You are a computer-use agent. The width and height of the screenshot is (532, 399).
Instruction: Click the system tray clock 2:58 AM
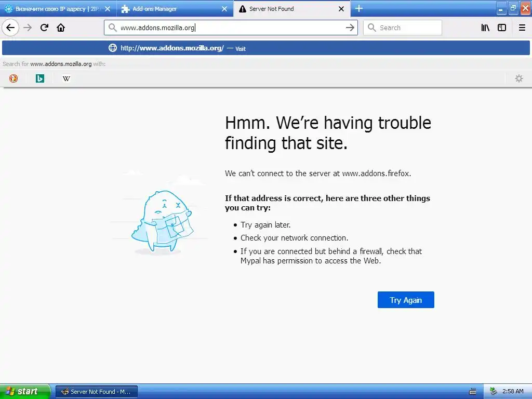click(513, 391)
